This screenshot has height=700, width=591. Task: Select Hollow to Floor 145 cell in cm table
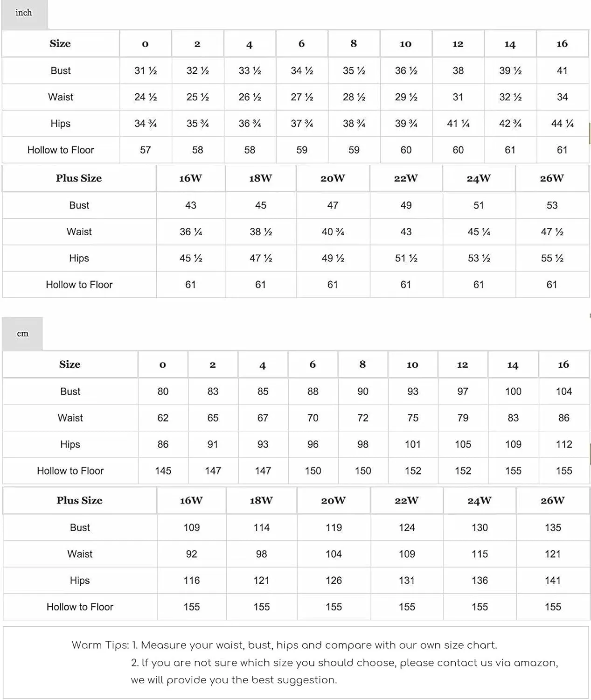pyautogui.click(x=163, y=471)
